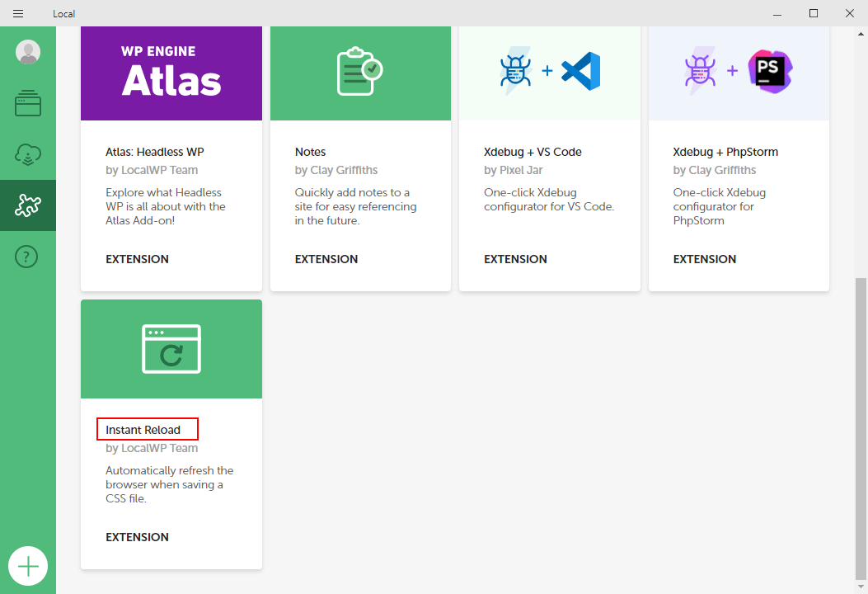This screenshot has width=868, height=594.
Task: Click EXTENSION label on Xdebug PhpStorm card
Action: [x=705, y=259]
